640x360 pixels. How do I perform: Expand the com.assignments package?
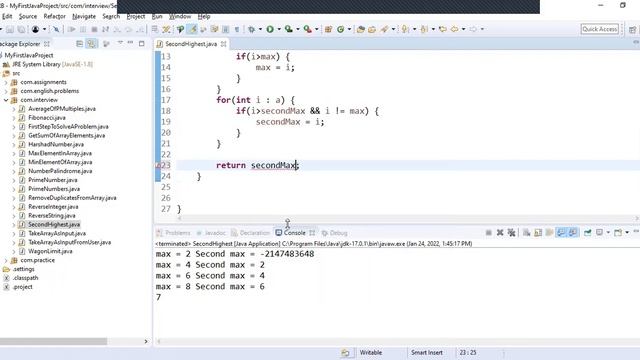click(6, 82)
